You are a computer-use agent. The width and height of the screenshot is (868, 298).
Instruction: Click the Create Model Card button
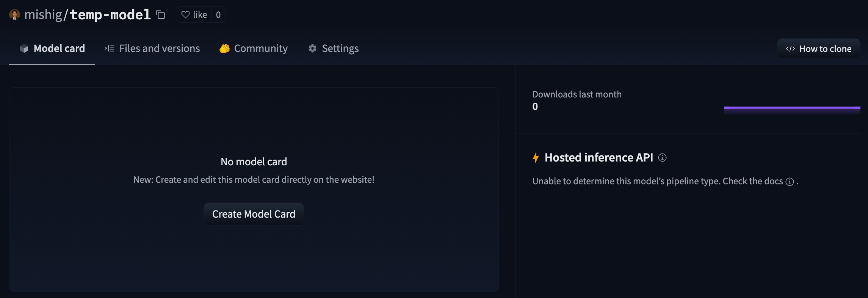[x=254, y=214]
